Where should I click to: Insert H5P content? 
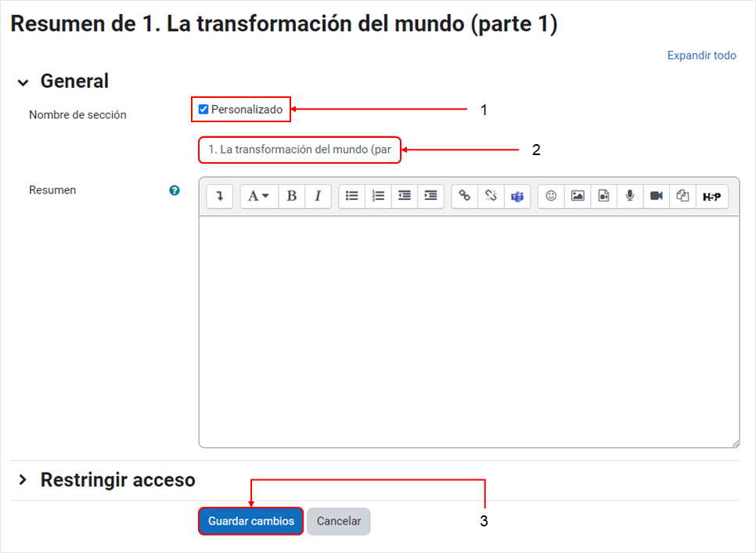click(711, 196)
